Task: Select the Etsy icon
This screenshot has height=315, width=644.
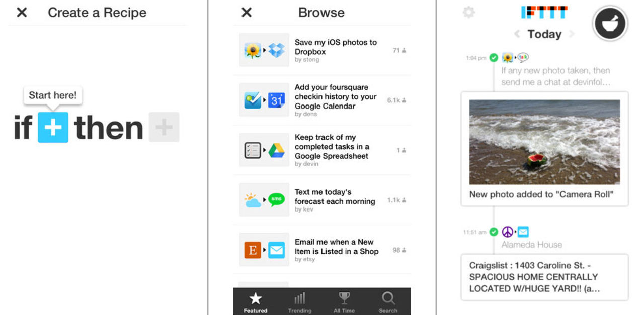Action: coord(253,249)
